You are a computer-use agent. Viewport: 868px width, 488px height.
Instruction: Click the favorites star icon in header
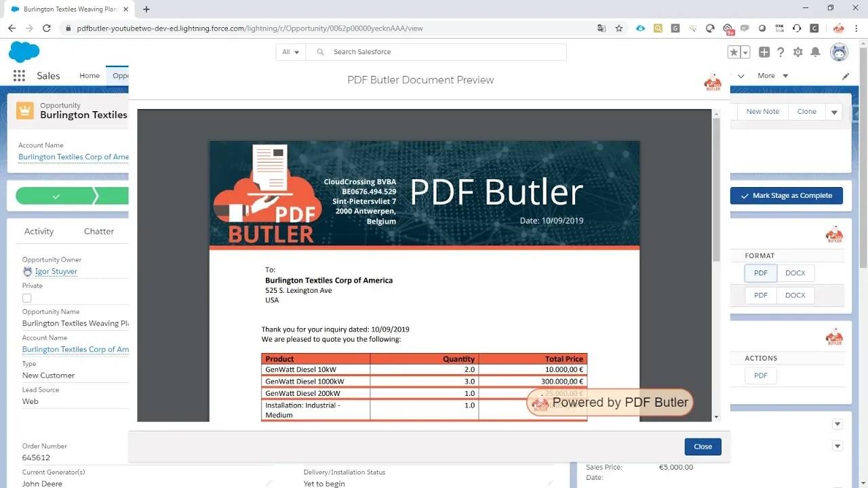(734, 52)
